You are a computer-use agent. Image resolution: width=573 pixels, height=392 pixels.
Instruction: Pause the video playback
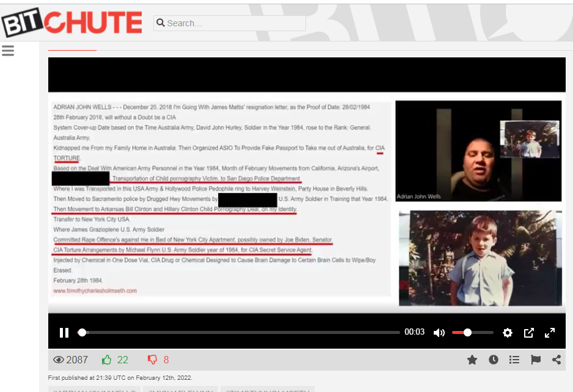point(64,332)
